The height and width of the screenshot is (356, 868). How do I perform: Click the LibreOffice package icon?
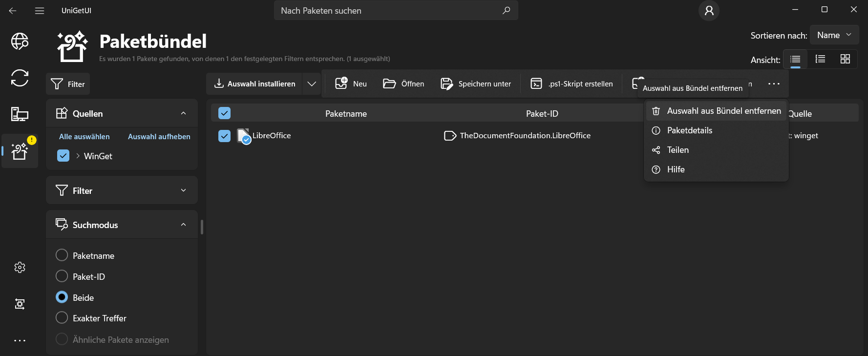[x=244, y=136]
